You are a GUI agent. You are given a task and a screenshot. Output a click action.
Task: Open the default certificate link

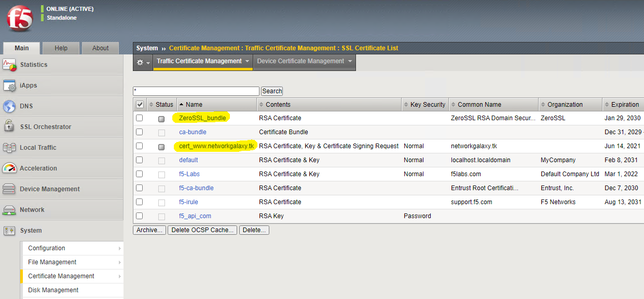tap(188, 160)
